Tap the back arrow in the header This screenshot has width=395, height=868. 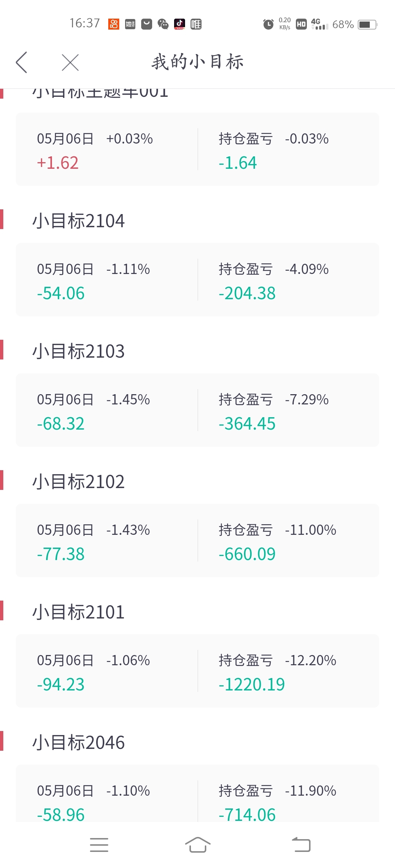(22, 62)
